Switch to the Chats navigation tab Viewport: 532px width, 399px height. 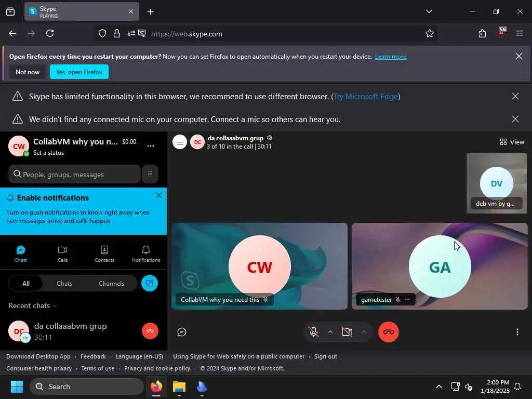tap(20, 254)
